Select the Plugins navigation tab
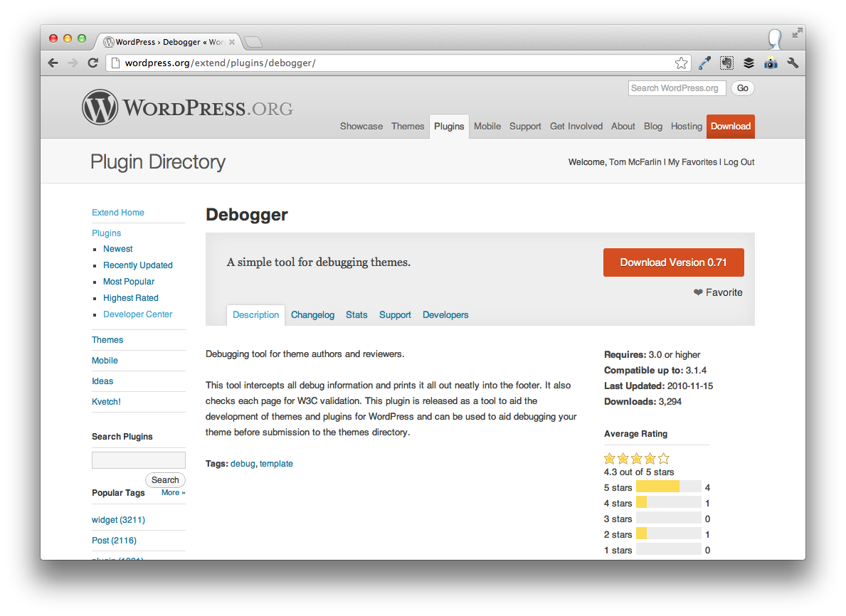The height and width of the screenshot is (616, 846). click(449, 127)
